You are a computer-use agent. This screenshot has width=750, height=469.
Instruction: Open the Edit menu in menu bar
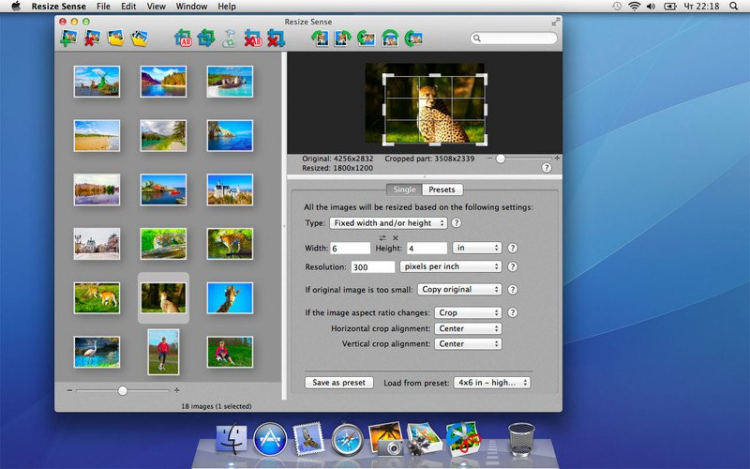point(128,6)
